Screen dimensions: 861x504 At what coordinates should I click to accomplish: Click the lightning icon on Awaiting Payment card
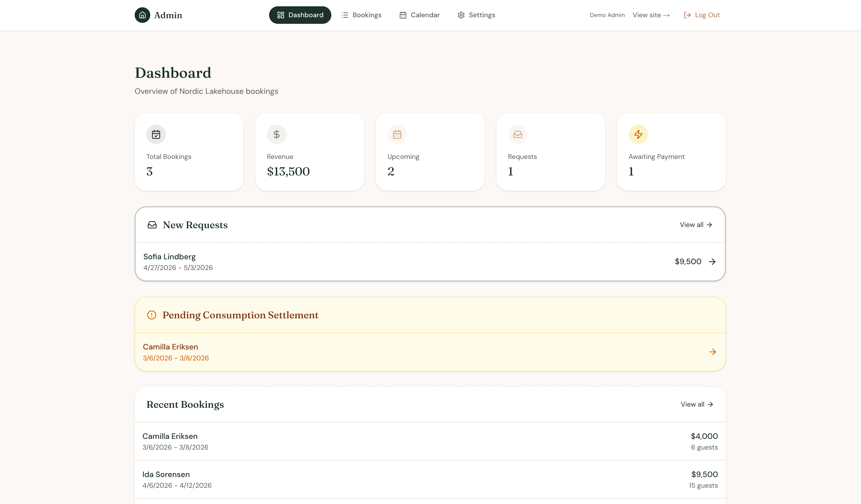click(638, 134)
